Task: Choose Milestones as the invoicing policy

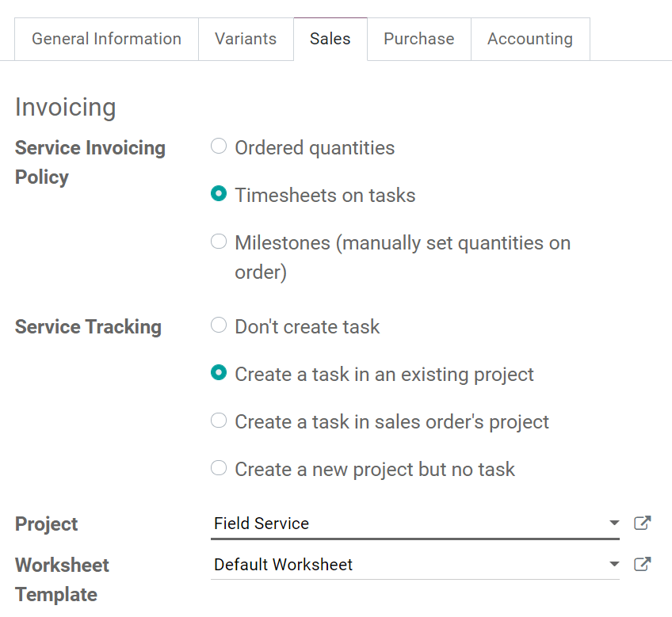Action: click(219, 241)
